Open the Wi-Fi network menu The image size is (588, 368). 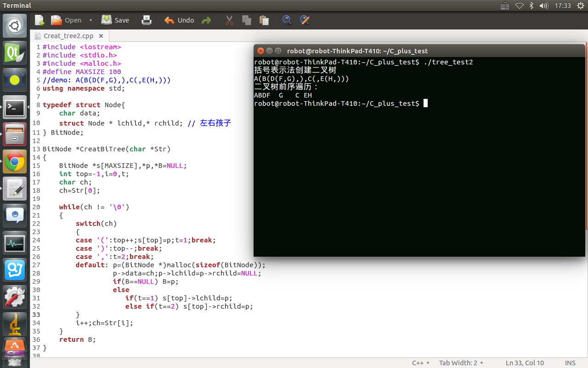[520, 6]
